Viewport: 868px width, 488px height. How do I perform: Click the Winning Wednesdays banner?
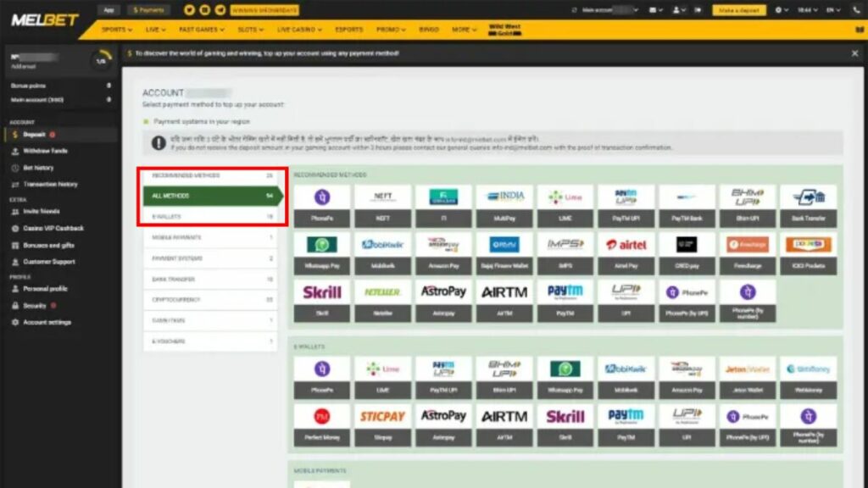(264, 10)
